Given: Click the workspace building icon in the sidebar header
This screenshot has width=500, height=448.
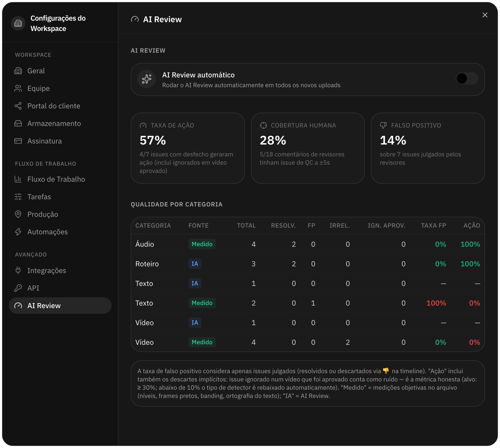Looking at the screenshot, I should coord(18,23).
